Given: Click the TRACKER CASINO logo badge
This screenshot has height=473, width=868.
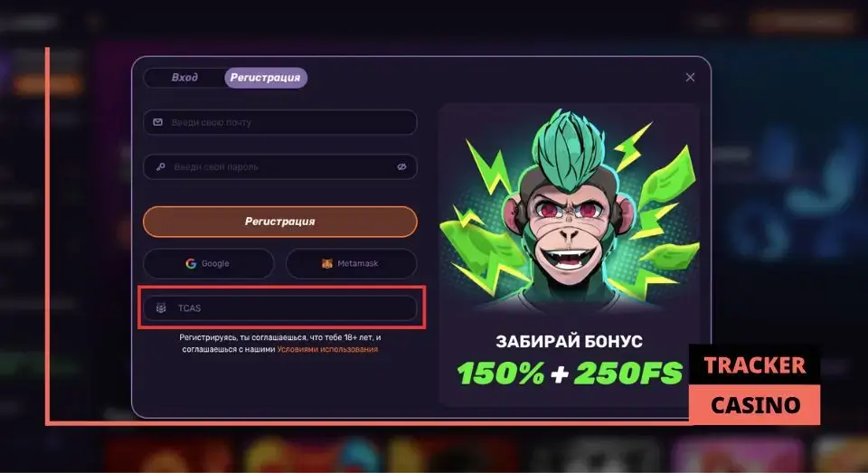Looking at the screenshot, I should coord(754,385).
